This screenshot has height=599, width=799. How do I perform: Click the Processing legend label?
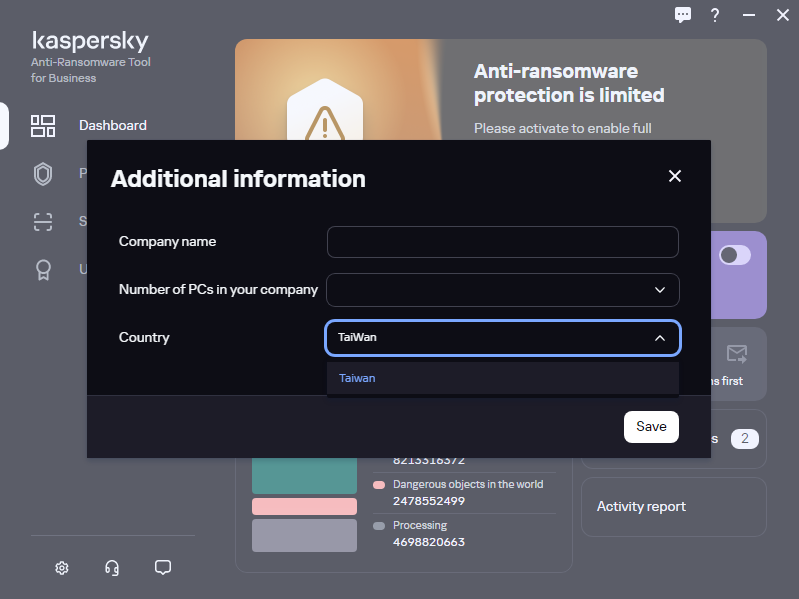coord(420,525)
